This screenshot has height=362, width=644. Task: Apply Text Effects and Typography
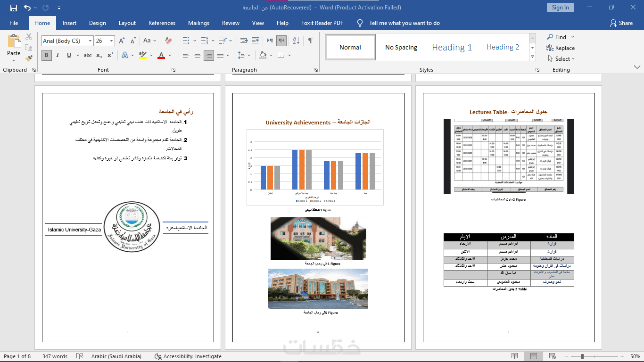pos(125,55)
